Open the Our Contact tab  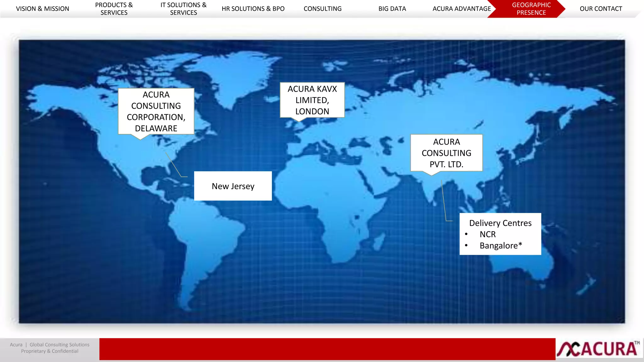(601, 9)
